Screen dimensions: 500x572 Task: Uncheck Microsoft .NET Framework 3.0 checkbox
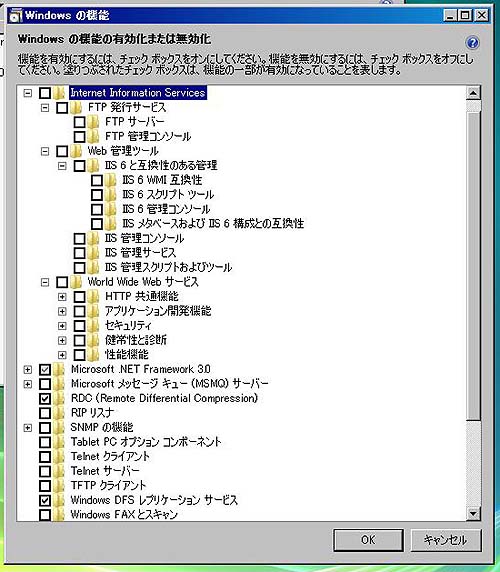click(x=45, y=370)
